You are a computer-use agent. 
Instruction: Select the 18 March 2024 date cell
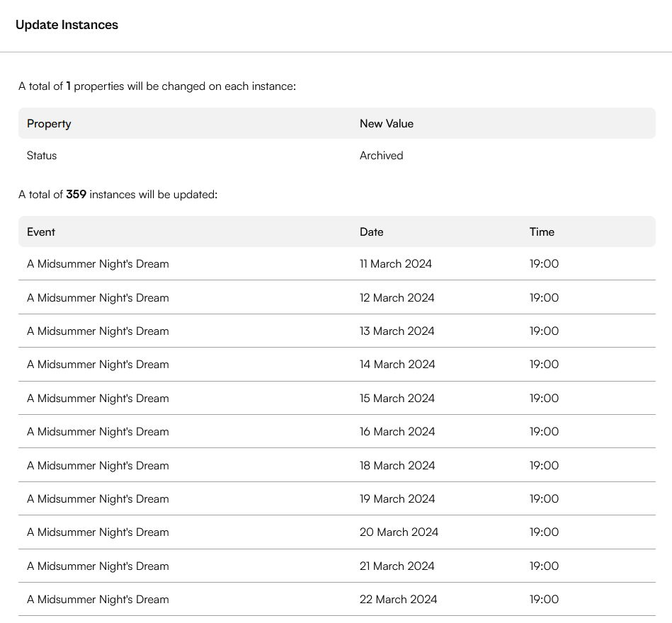pos(397,466)
